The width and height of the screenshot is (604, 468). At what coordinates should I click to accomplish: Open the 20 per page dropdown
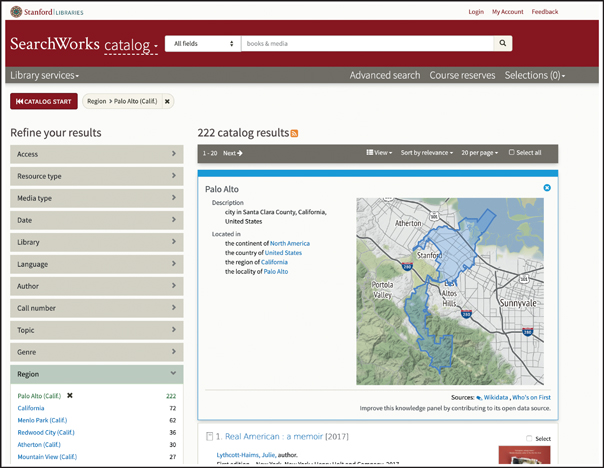pos(480,153)
